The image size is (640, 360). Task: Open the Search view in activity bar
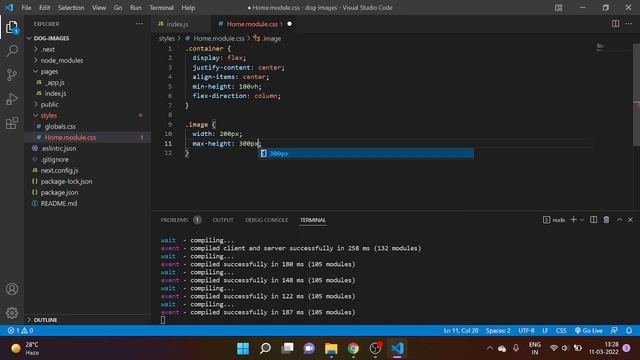pyautogui.click(x=12, y=51)
